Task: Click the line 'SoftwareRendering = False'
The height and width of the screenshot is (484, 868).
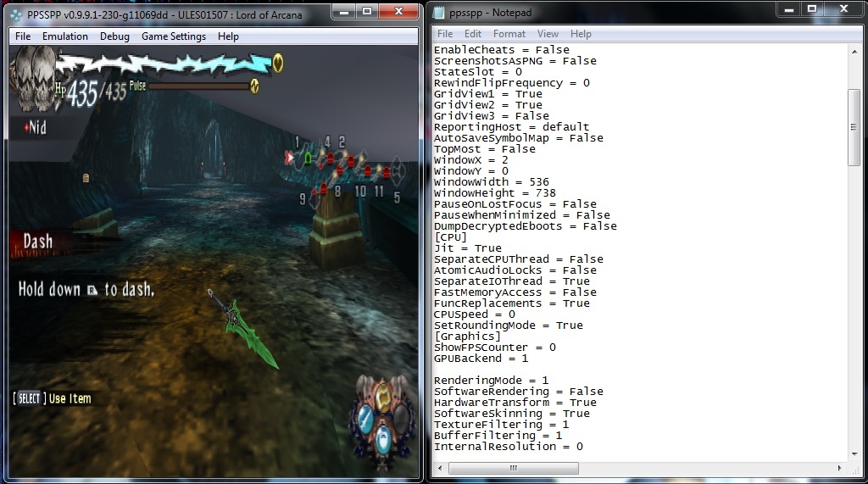Action: click(519, 392)
